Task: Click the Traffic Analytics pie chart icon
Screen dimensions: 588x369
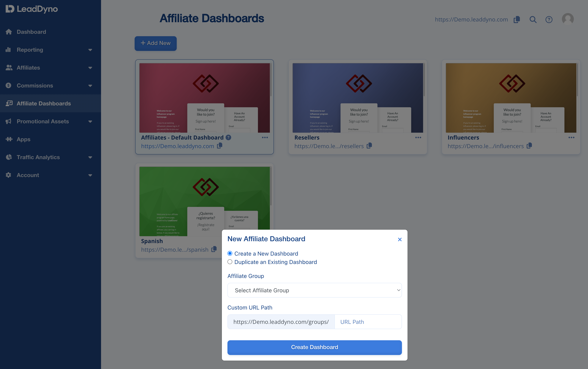Action: [9, 157]
